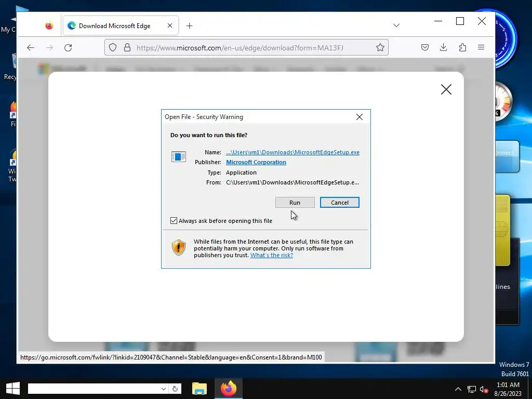Expand the List all tabs chevron

[x=396, y=25]
